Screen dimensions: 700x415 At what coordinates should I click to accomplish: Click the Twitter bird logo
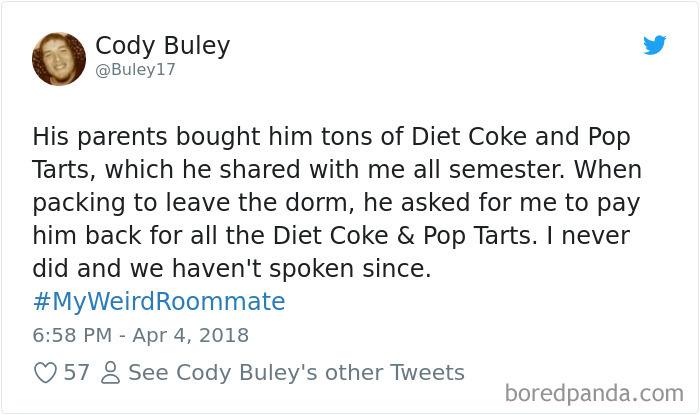click(x=654, y=46)
